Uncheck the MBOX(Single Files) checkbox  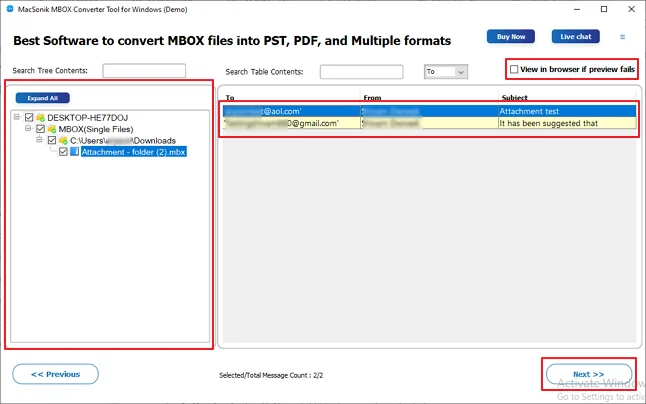[x=40, y=129]
